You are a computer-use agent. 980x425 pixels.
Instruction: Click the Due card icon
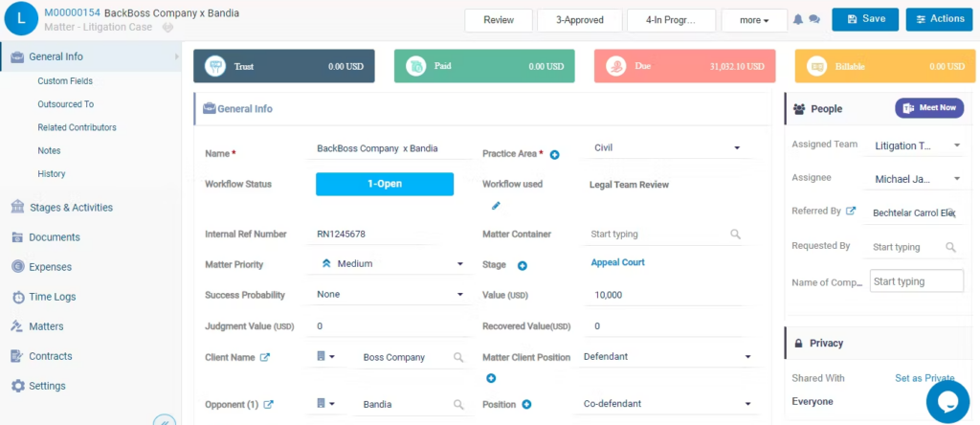[616, 66]
